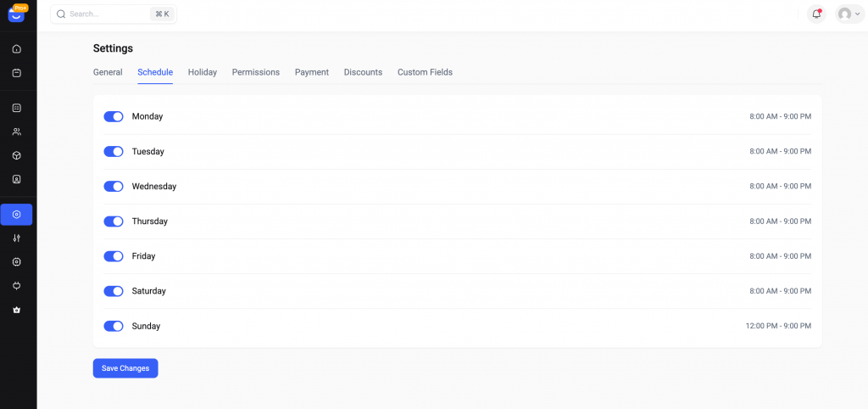This screenshot has width=868, height=409.
Task: Open the cube-shaped services icon
Action: click(17, 156)
